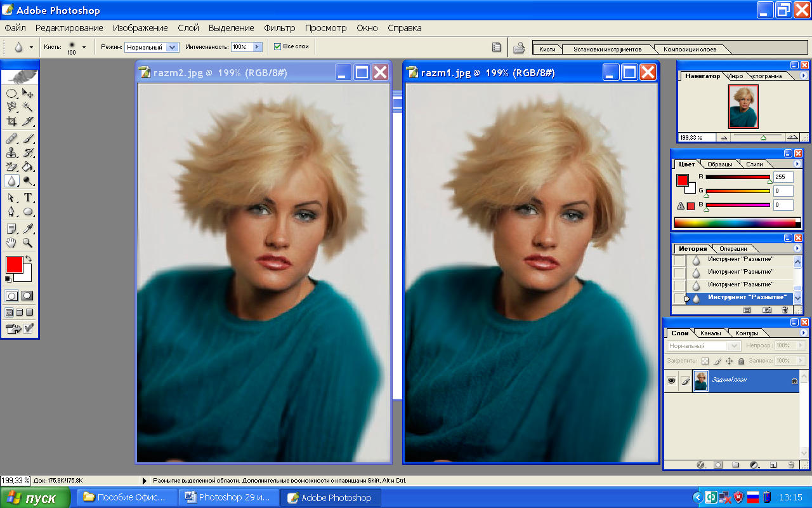
Task: Select the Dodge tool
Action: [28, 180]
